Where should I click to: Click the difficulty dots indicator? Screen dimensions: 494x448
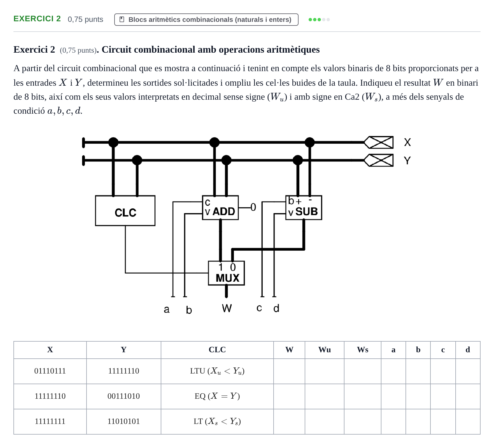tap(319, 20)
